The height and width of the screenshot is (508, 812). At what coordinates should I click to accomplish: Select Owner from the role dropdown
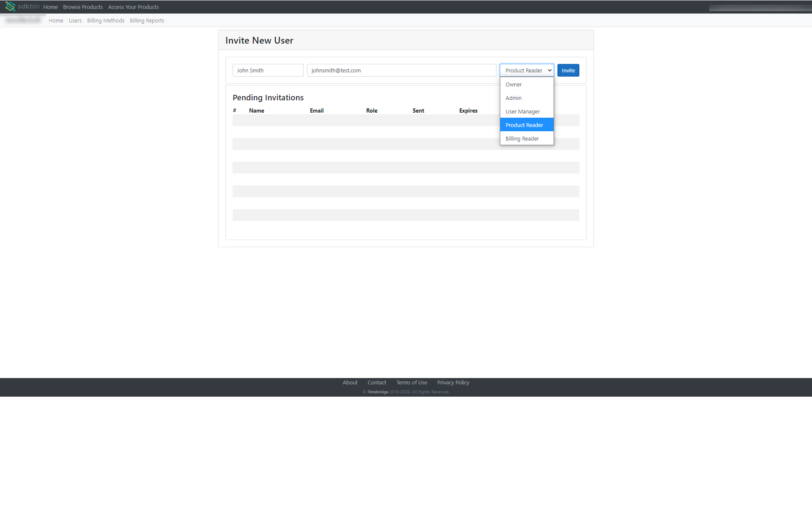click(x=513, y=84)
